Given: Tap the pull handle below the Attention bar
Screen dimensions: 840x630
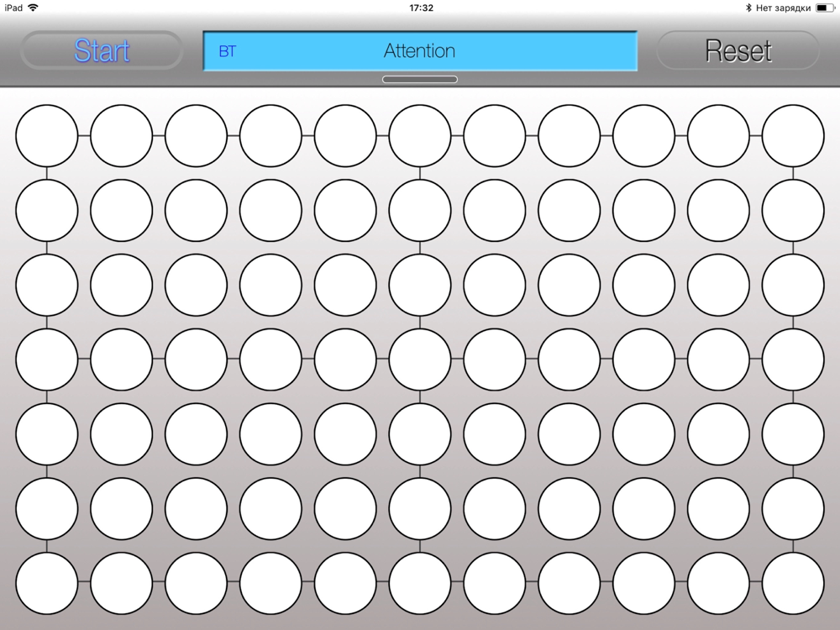Looking at the screenshot, I should (420, 79).
